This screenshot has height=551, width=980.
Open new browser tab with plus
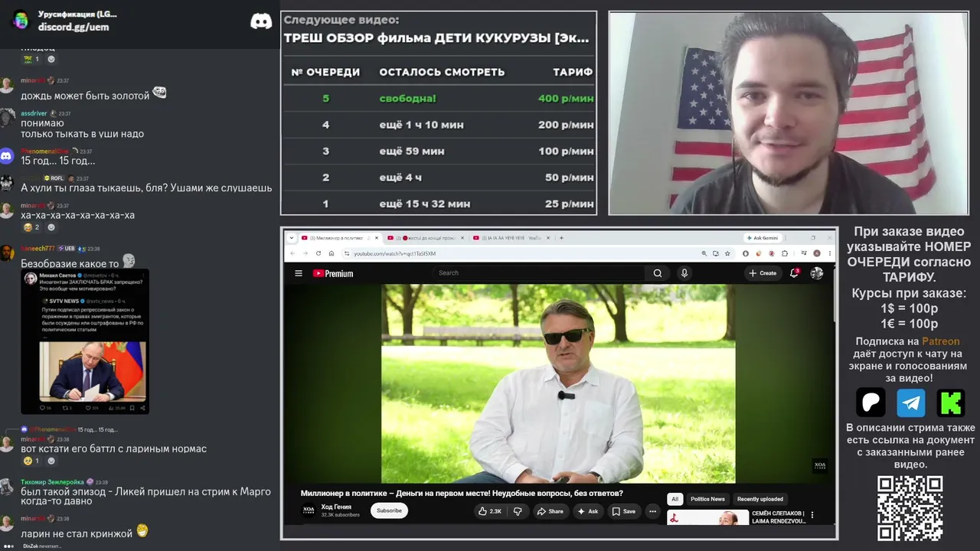tap(561, 238)
